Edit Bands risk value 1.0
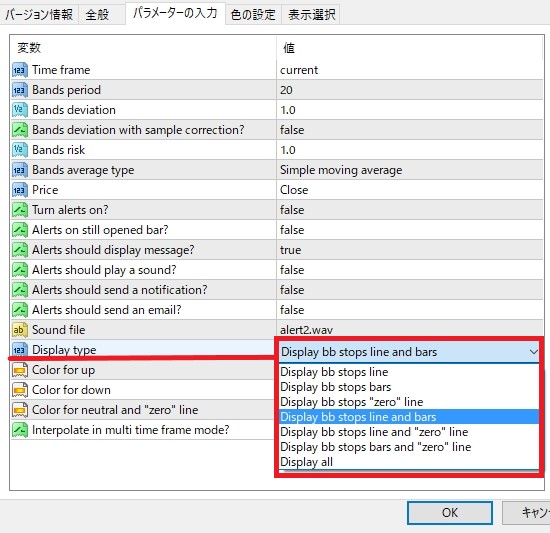Image resolution: width=550 pixels, height=533 pixels. click(410, 150)
